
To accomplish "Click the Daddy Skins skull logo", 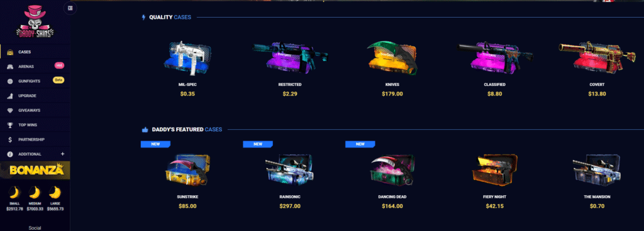I will click(x=35, y=23).
